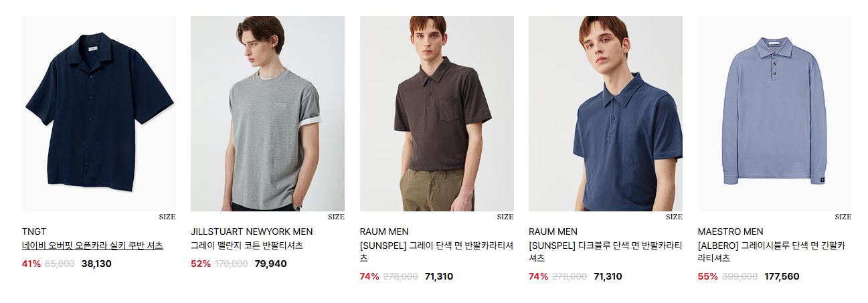View the brown SUNSPEL polo shirt photo
The width and height of the screenshot is (868, 303).
(437, 114)
